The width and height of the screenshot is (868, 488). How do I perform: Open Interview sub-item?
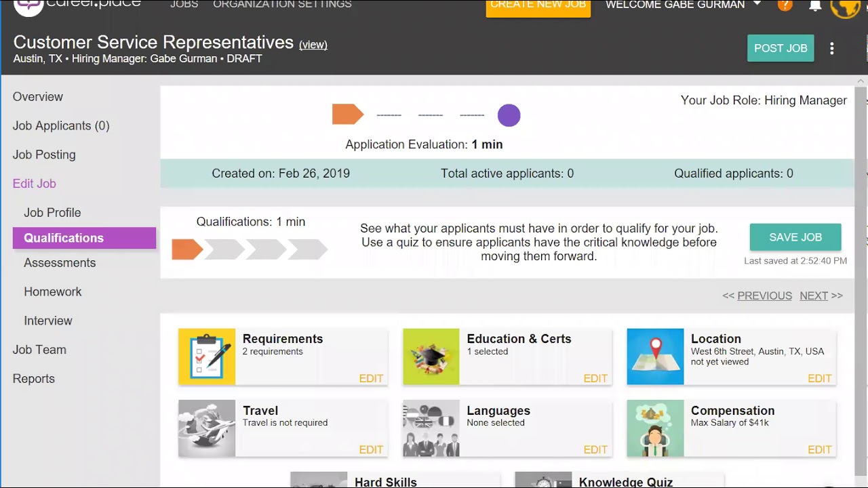48,321
